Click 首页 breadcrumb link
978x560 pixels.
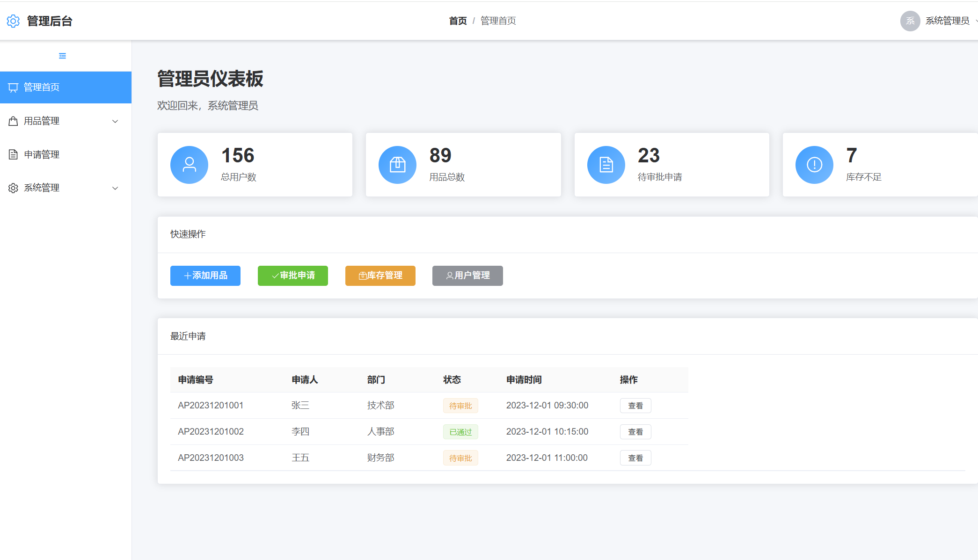458,21
